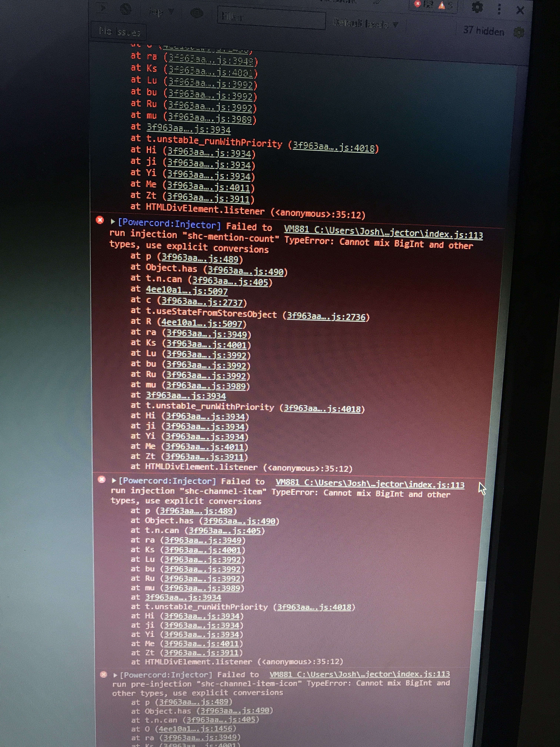This screenshot has width=560, height=747.
Task: Open t.n.can js:405 link under shc-channel-item
Action: (x=225, y=531)
